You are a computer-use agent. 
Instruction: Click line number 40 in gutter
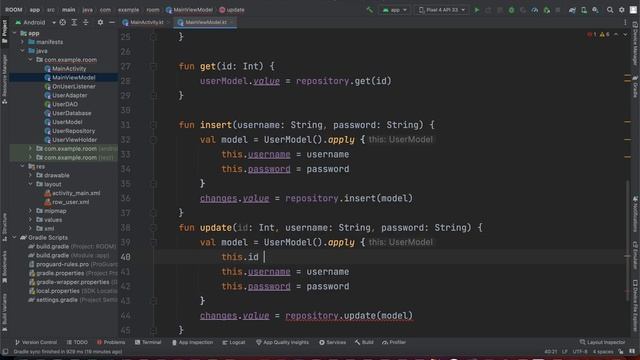pyautogui.click(x=125, y=257)
